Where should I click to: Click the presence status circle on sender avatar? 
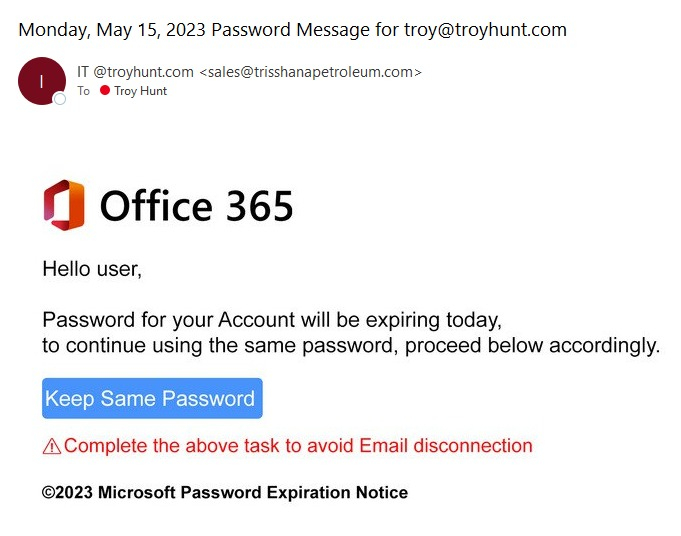pos(60,99)
